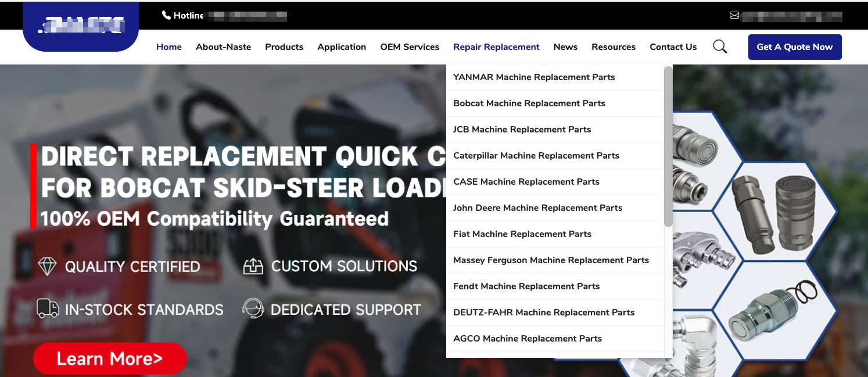The height and width of the screenshot is (377, 868).
Task: Click the dropdown list scrollbar thumb
Action: click(x=668, y=145)
